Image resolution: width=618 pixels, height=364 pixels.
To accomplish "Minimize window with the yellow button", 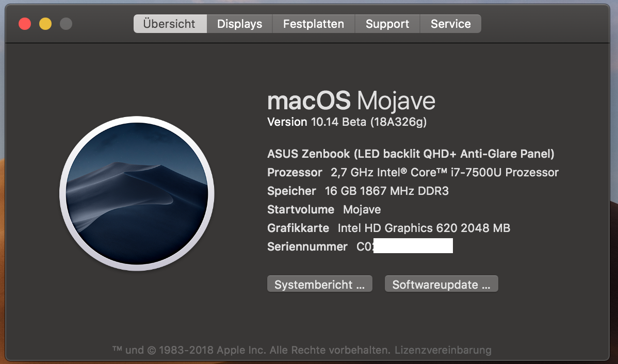I will click(45, 24).
